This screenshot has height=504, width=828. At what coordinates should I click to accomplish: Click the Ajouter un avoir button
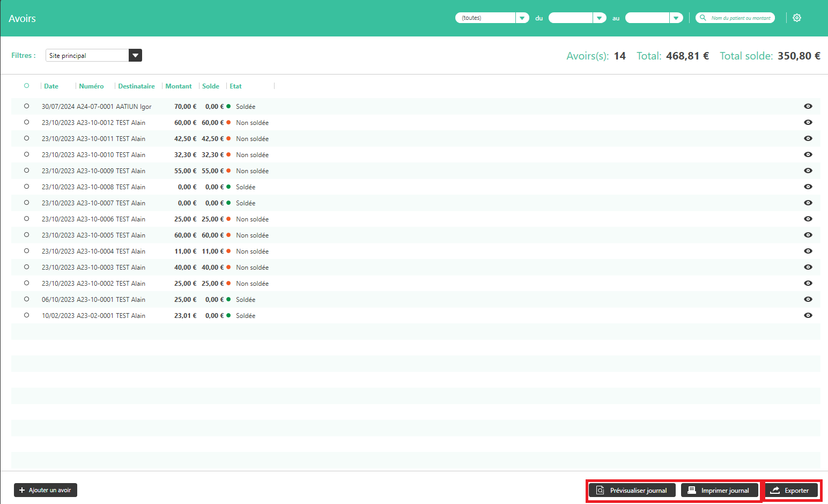click(46, 490)
